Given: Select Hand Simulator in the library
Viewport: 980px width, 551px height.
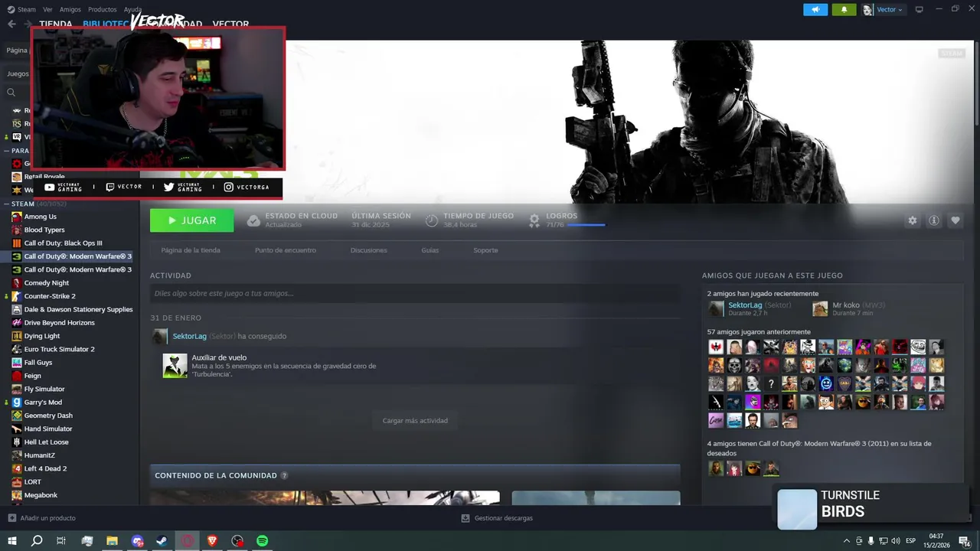Looking at the screenshot, I should pyautogui.click(x=48, y=429).
